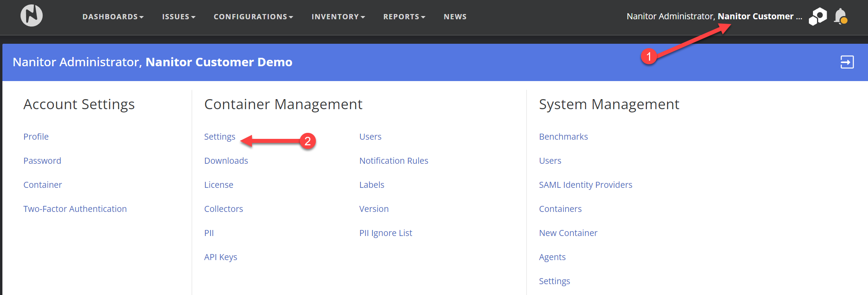Open the Inventory dropdown menu
Image resolution: width=868 pixels, height=295 pixels.
pyautogui.click(x=338, y=17)
